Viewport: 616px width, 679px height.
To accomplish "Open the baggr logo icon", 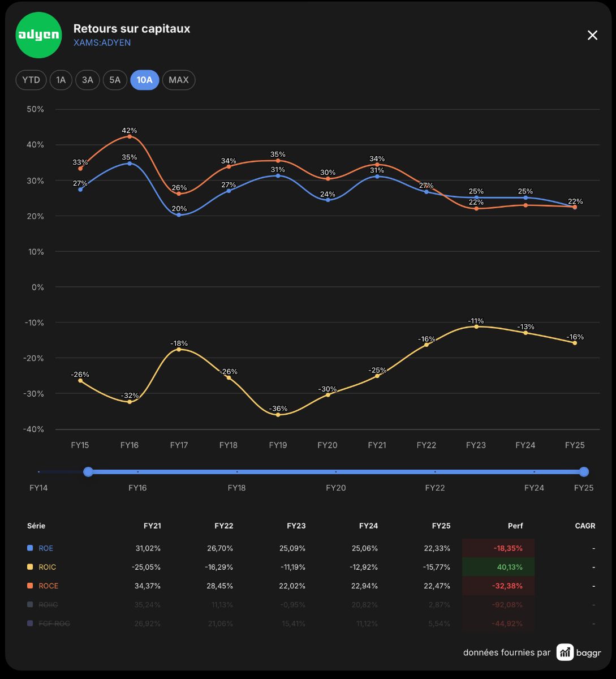I will coord(565,652).
